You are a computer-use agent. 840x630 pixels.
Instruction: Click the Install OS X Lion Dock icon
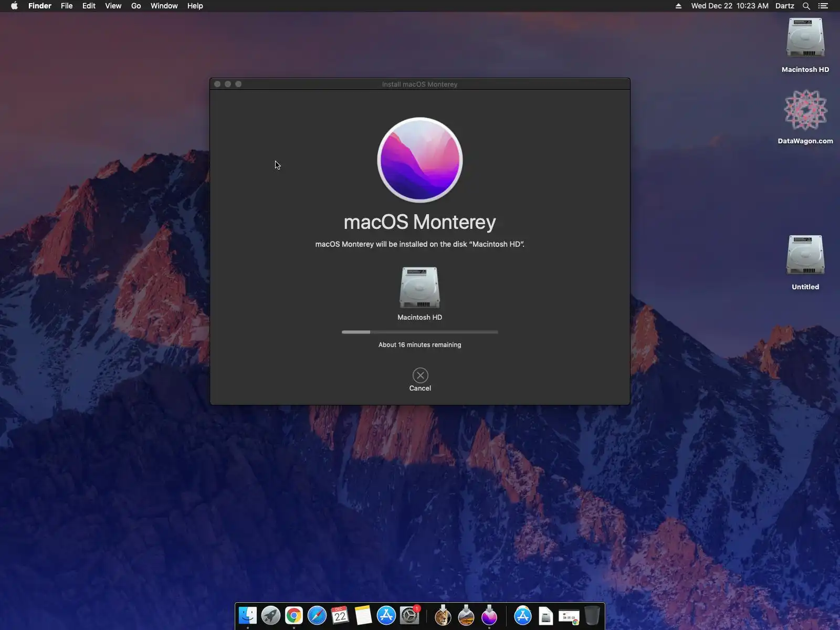(x=443, y=615)
